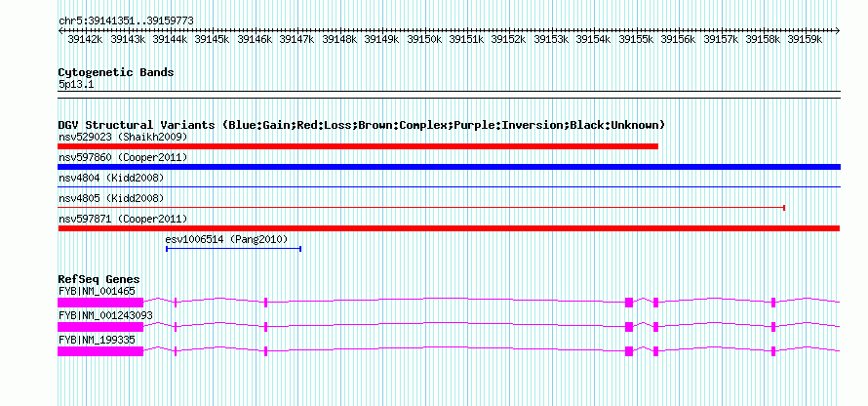Open the Cytogenetic Bands track title

[x=116, y=72]
